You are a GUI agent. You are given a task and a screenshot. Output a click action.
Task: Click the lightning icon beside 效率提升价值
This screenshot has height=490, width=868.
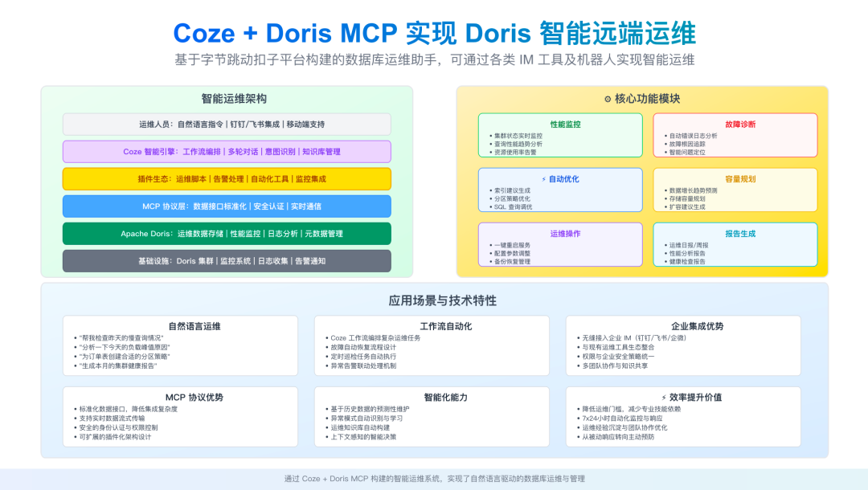664,398
